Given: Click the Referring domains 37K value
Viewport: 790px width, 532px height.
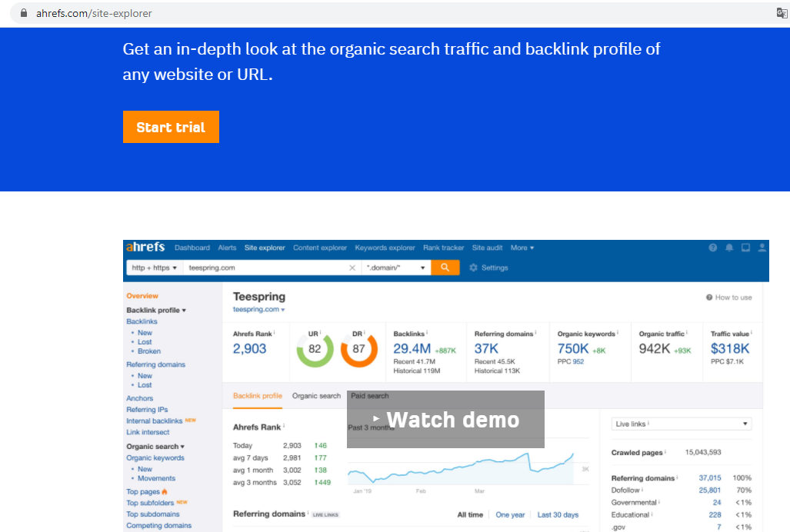Looking at the screenshot, I should 486,348.
